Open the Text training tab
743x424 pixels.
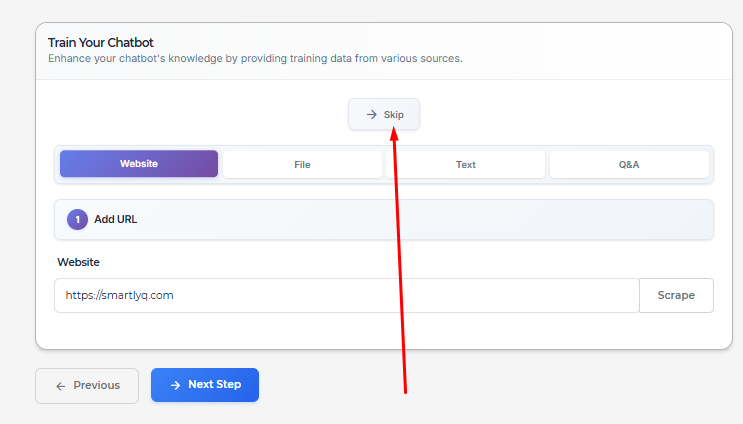tap(465, 164)
